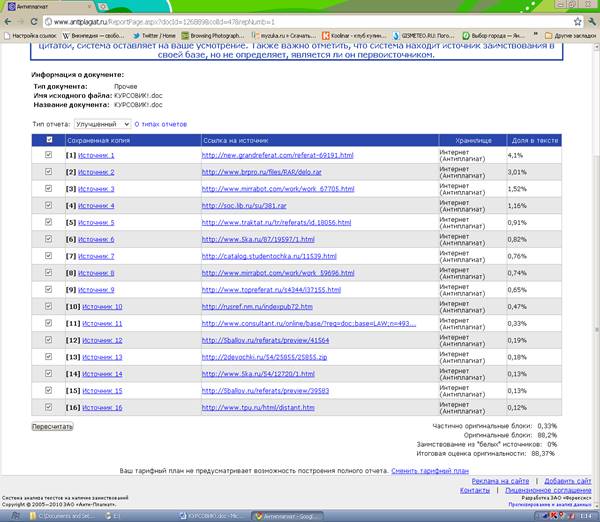
Task: Toggle the select-all checkbox in table header
Action: point(49,141)
